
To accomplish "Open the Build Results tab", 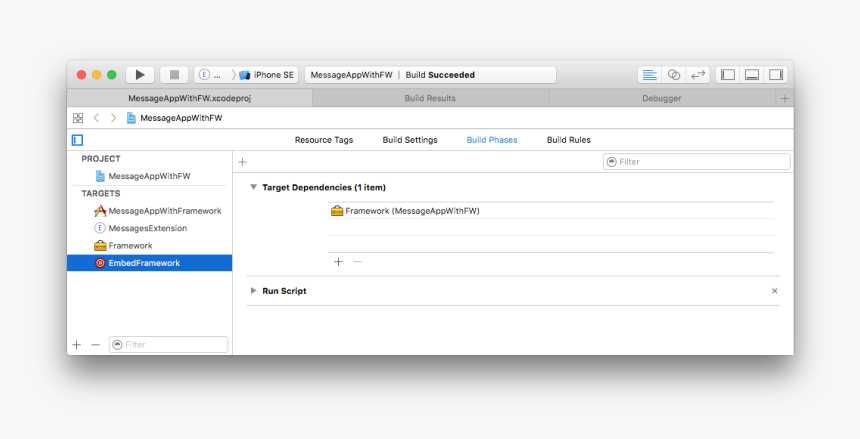I will click(430, 98).
